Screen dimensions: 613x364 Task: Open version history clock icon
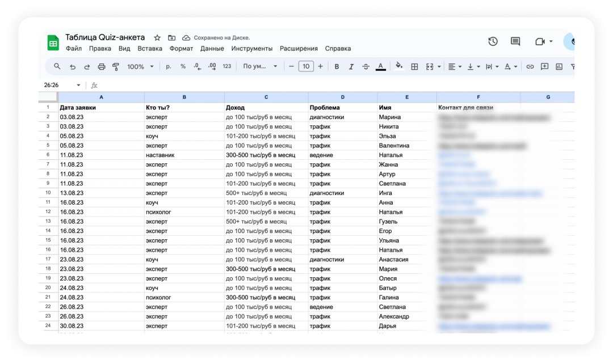click(x=493, y=41)
